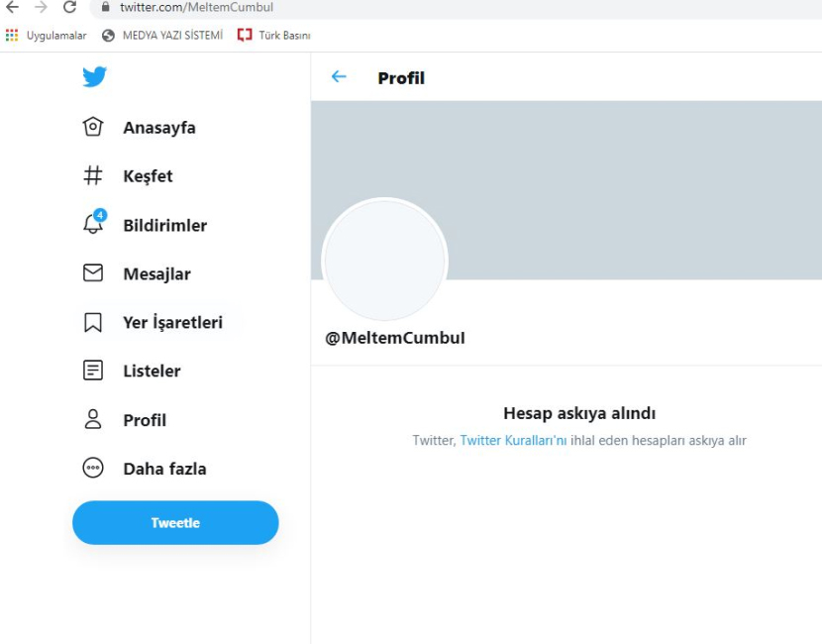822x644 pixels.
Task: Open MEDYA YAZI SİSTEMİ bookmark
Action: (x=162, y=36)
